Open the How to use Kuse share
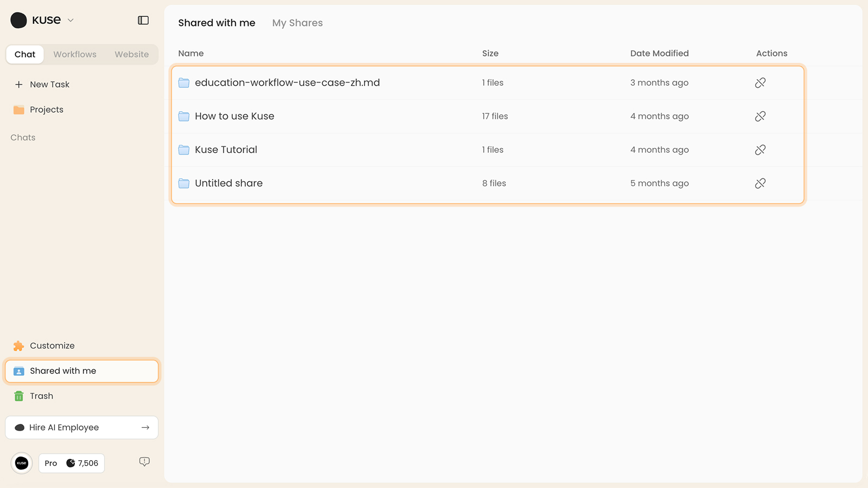868x488 pixels. [x=235, y=117]
